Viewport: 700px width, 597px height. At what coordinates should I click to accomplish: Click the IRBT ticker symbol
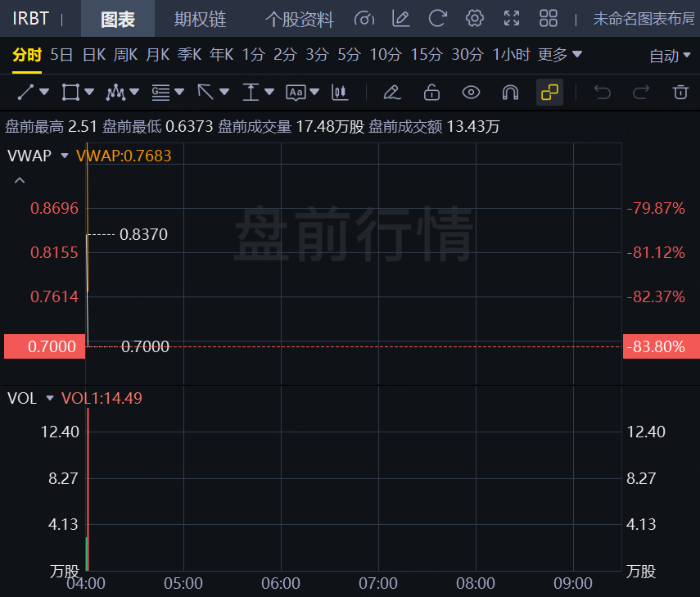pyautogui.click(x=30, y=19)
